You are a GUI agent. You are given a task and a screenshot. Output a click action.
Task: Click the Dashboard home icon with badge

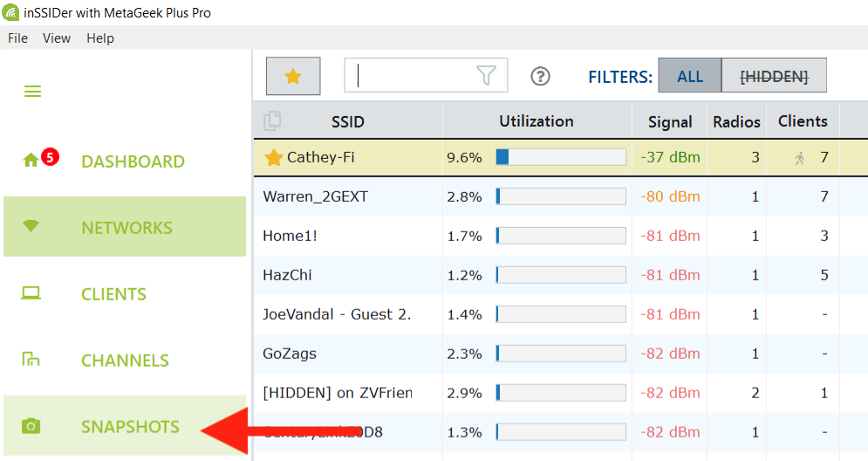pos(40,159)
